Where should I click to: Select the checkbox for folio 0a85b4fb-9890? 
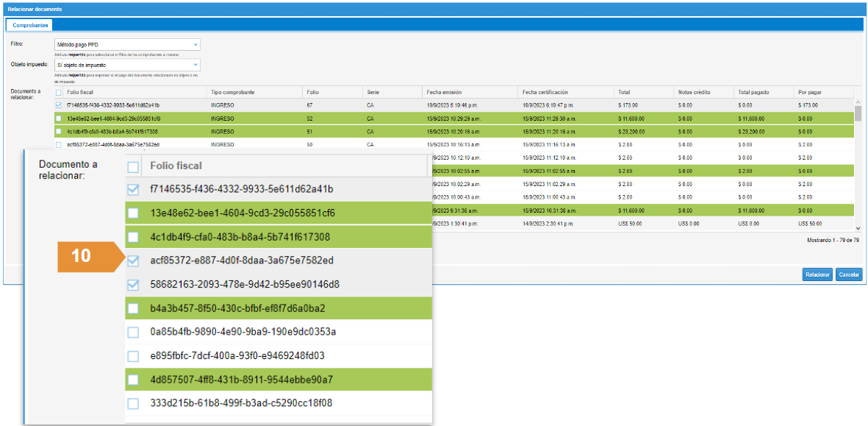click(133, 332)
